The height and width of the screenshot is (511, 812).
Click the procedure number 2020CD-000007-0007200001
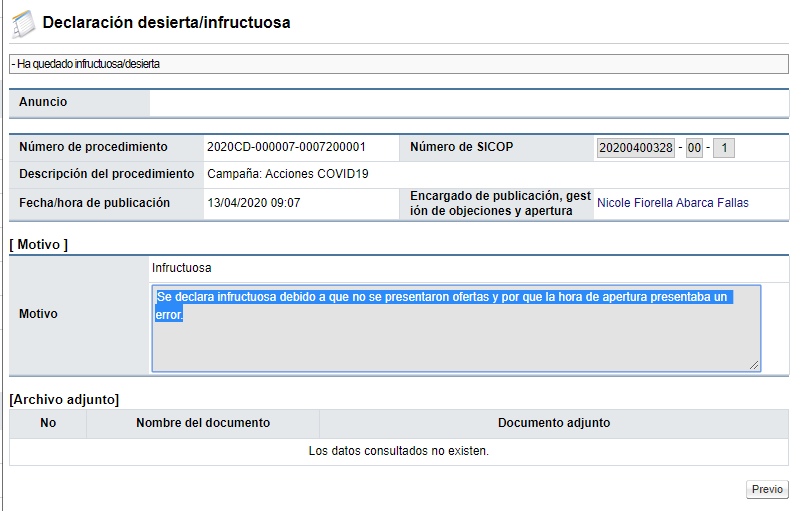[x=286, y=147]
